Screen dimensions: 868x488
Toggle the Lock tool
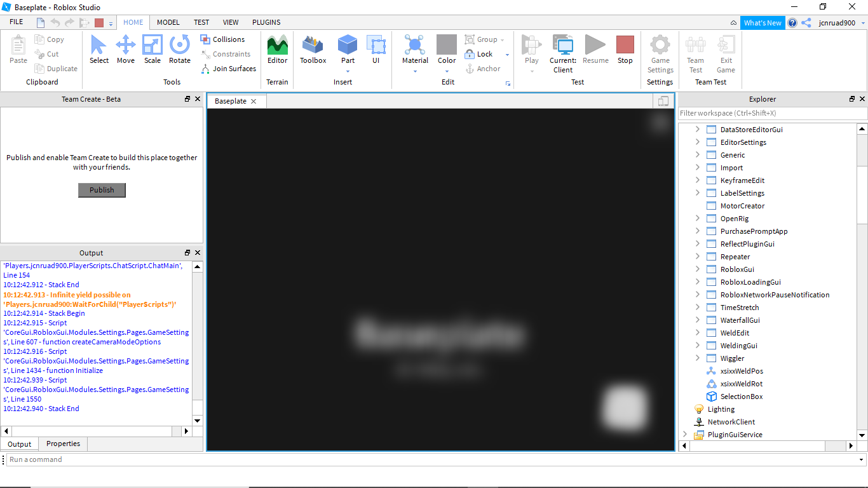(479, 54)
